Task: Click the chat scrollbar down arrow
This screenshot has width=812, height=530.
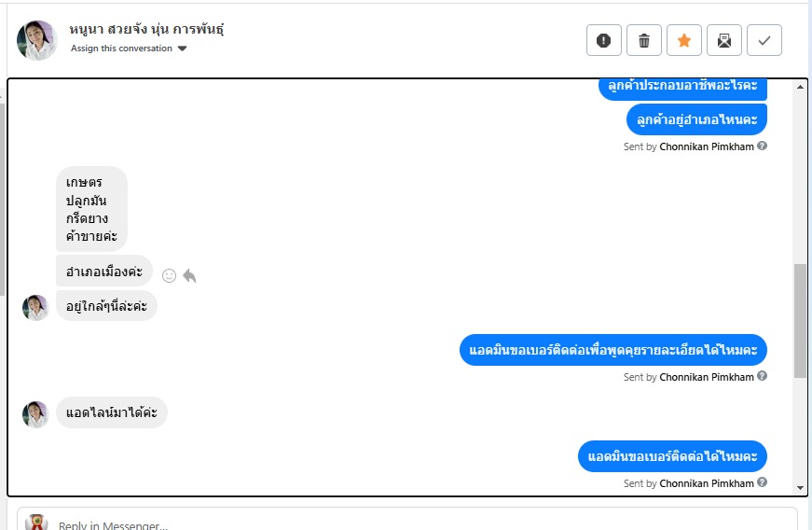Action: (800, 487)
